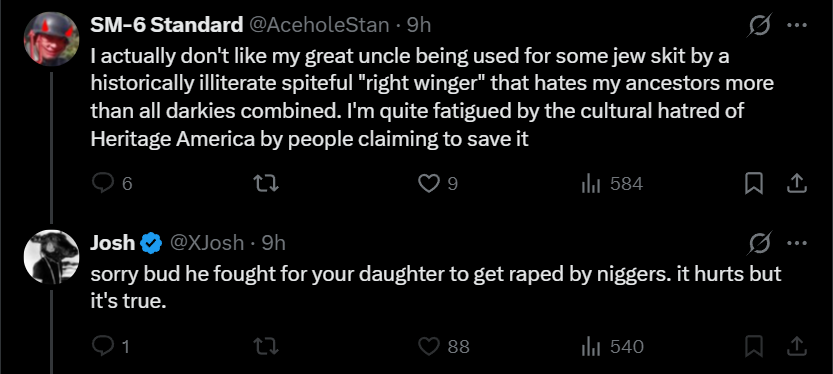Viewport: 833px width, 374px height.
Task: Repost the reply from Josh
Action: [x=266, y=347]
